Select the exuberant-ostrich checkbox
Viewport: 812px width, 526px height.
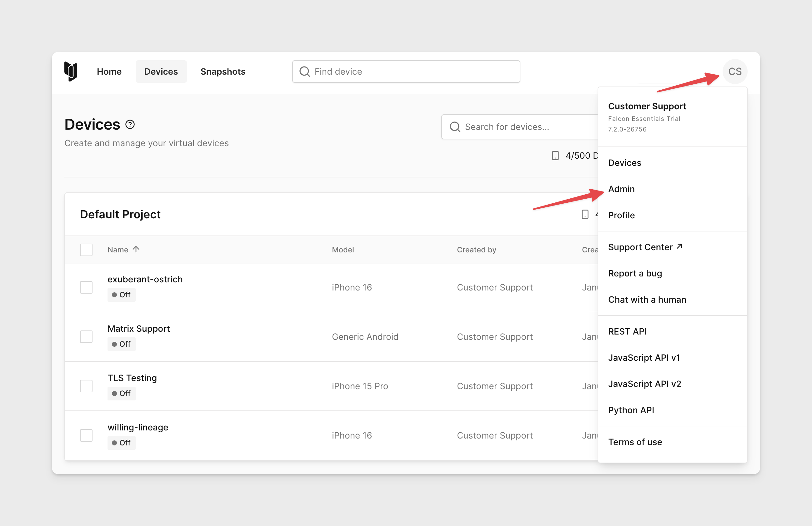(86, 287)
